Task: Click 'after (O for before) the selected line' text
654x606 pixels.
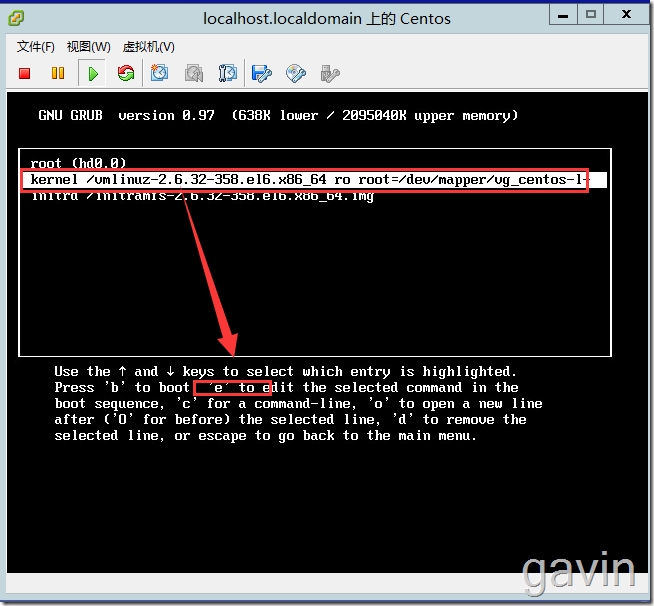Action: pos(290,420)
